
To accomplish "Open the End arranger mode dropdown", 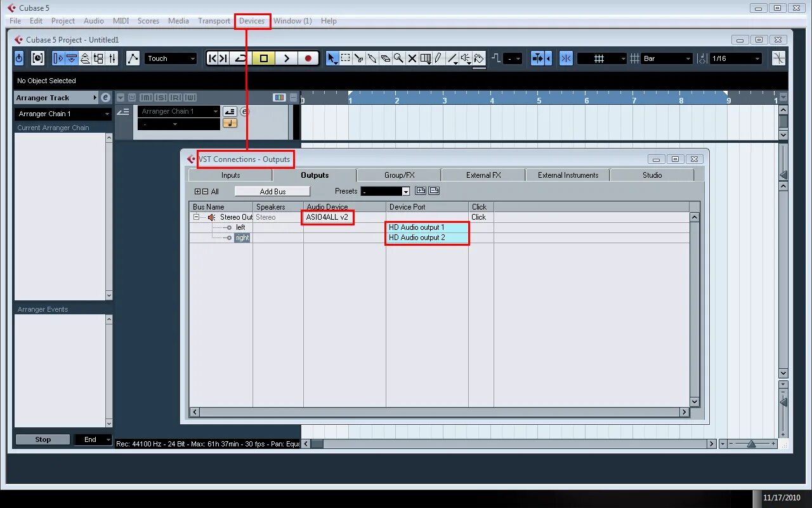I will [x=93, y=439].
